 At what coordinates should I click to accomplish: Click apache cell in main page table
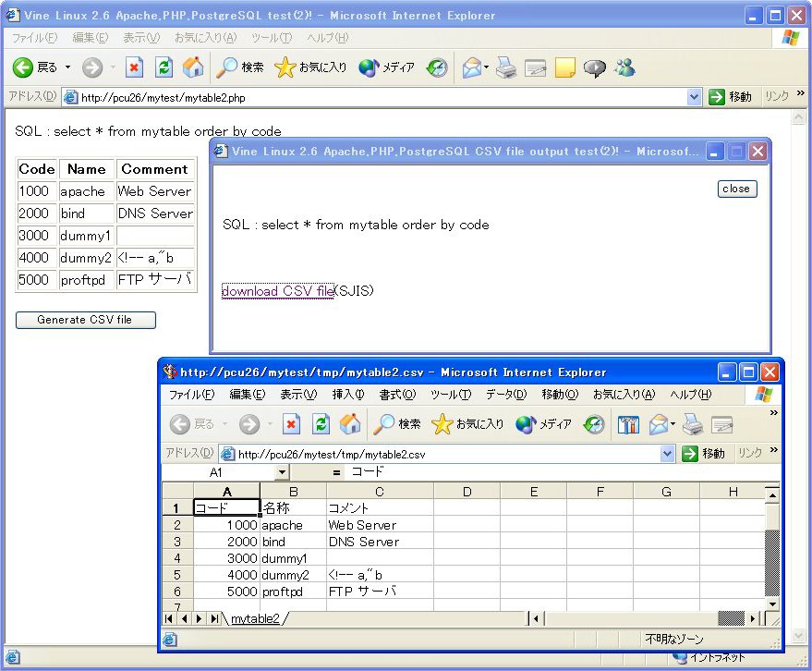(86, 191)
